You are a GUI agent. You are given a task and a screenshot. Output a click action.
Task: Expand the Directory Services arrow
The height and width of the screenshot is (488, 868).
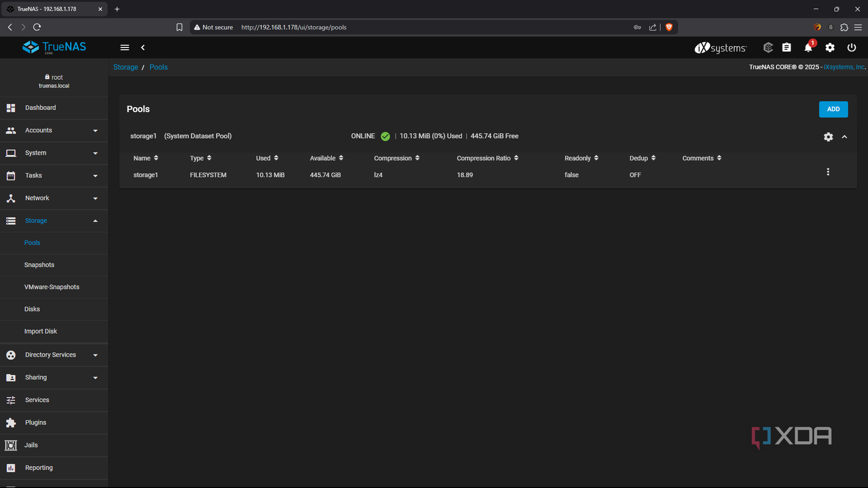[x=95, y=355]
